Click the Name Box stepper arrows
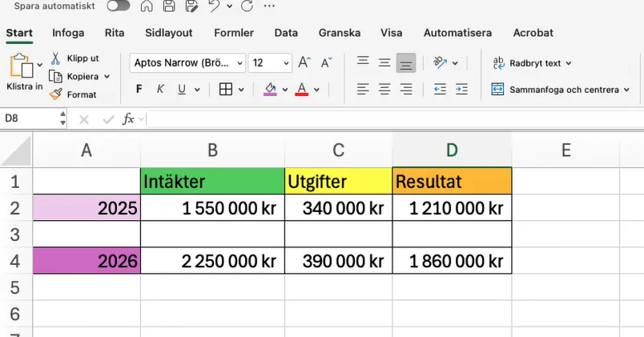Screen dimensions: 644x337 [62, 118]
